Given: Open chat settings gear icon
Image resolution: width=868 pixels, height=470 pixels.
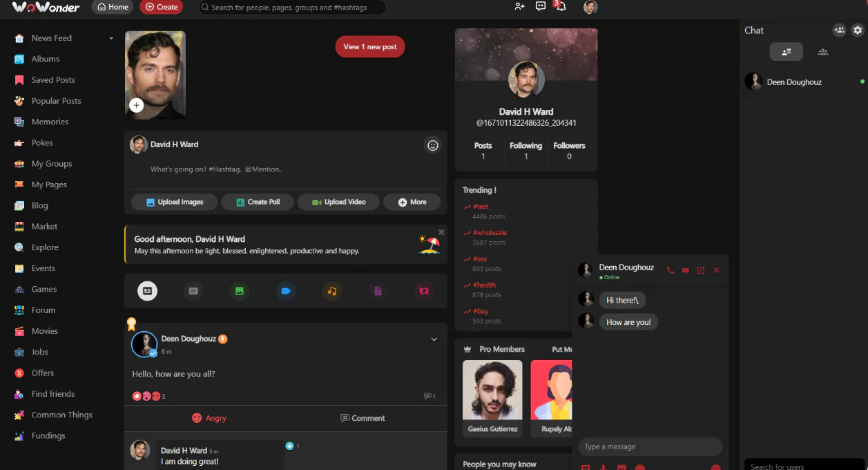Looking at the screenshot, I should [858, 30].
